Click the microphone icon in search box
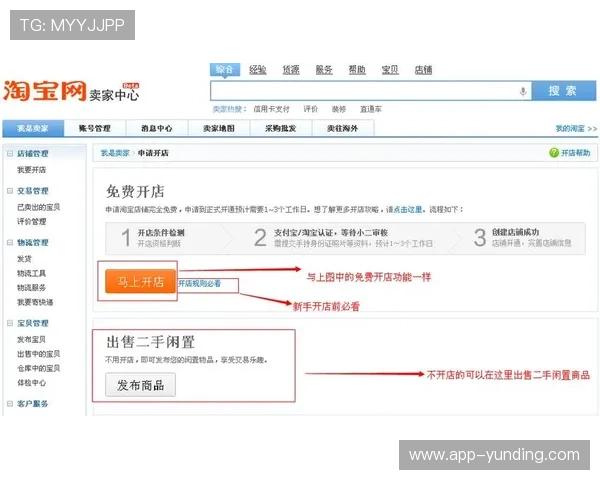This screenshot has height=480, width=600. [x=523, y=91]
